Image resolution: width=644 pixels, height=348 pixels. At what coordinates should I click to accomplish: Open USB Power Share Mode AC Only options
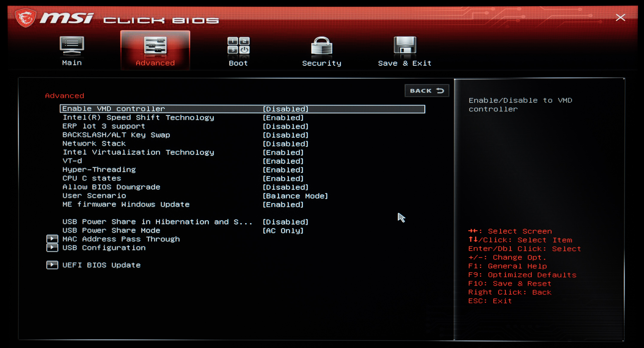point(283,231)
